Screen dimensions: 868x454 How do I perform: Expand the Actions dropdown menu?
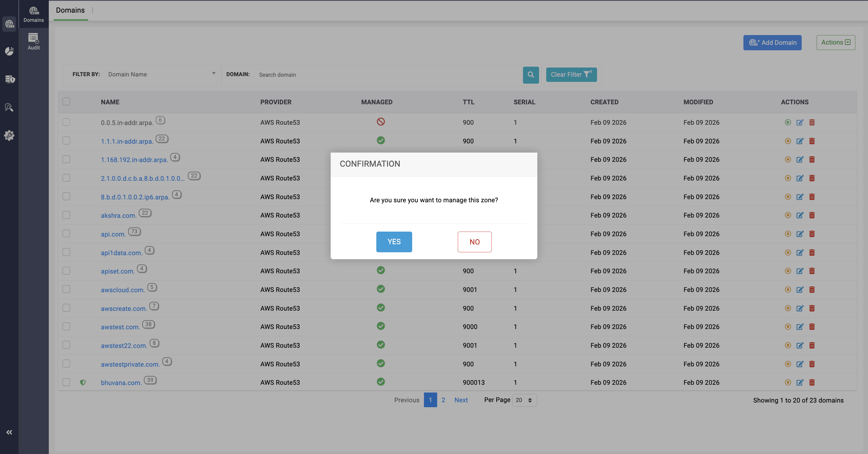click(x=835, y=43)
